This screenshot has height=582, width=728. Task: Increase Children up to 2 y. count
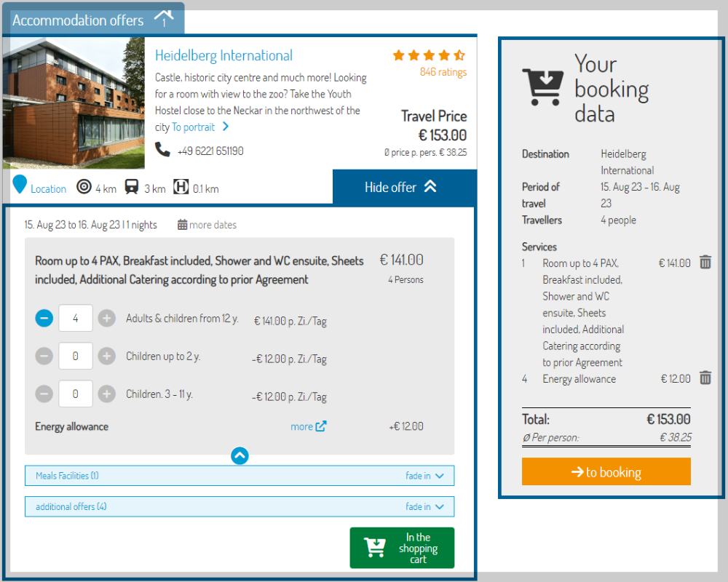coord(107,356)
